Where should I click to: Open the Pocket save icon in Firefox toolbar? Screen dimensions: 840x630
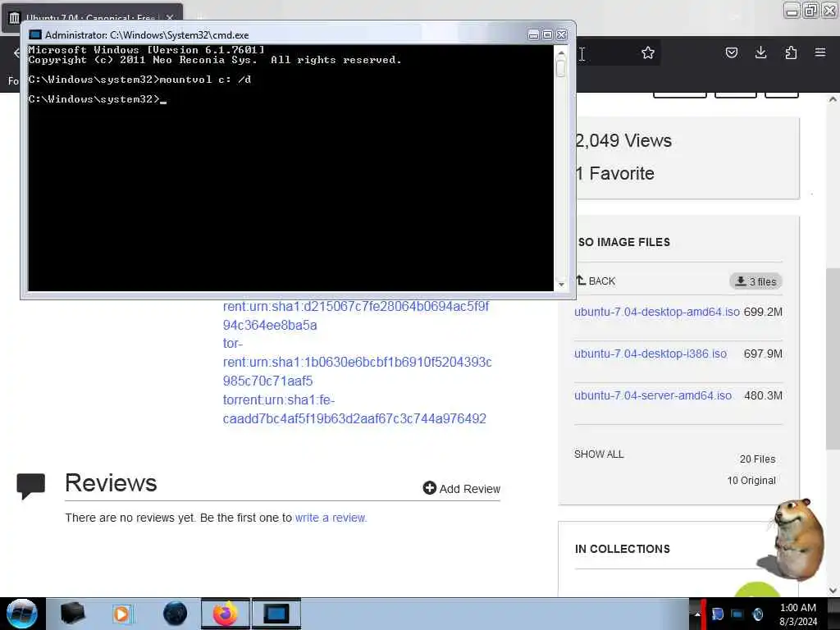[x=731, y=52]
